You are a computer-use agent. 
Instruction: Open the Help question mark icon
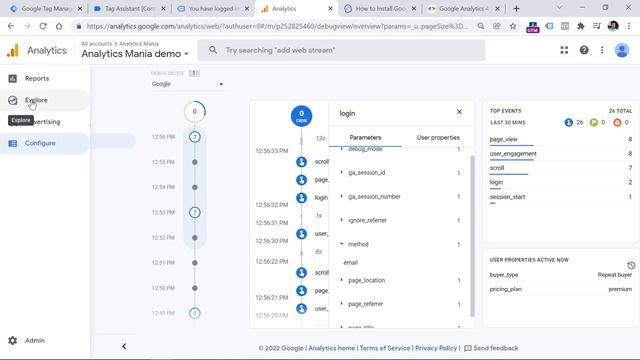(584, 50)
